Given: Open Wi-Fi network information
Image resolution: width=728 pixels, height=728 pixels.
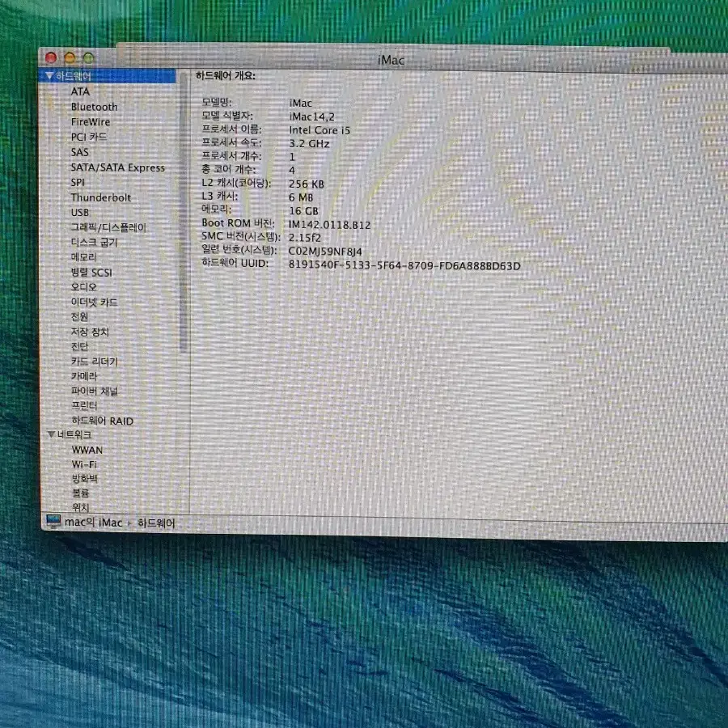Looking at the screenshot, I should (84, 464).
